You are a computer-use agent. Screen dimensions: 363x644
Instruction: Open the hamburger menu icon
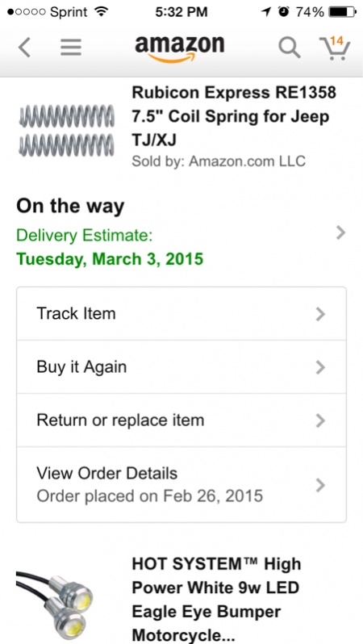(x=71, y=48)
